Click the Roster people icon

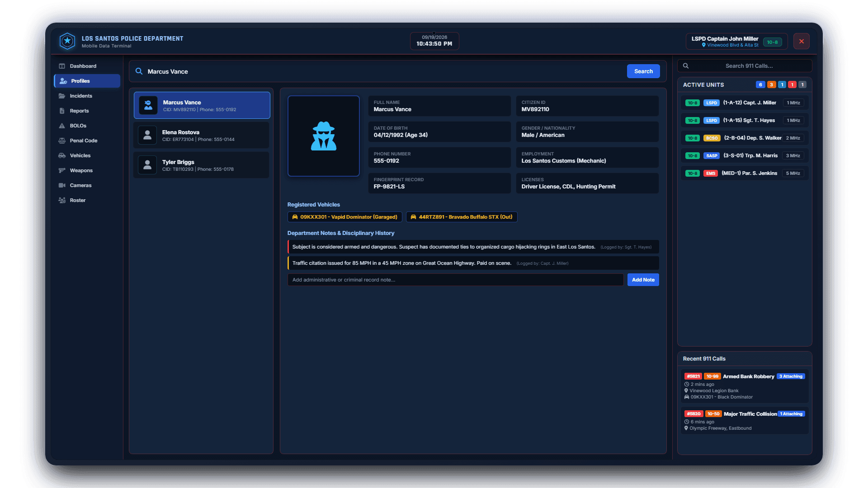coord(62,200)
